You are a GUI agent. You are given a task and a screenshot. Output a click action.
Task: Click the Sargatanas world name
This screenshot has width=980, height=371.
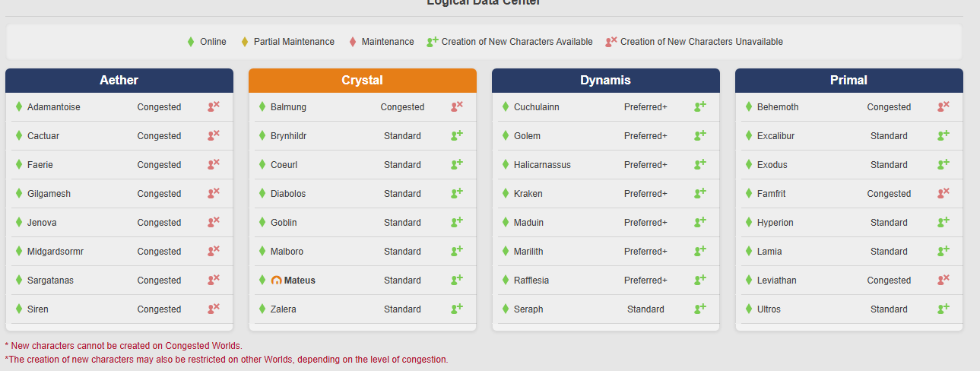coord(50,281)
